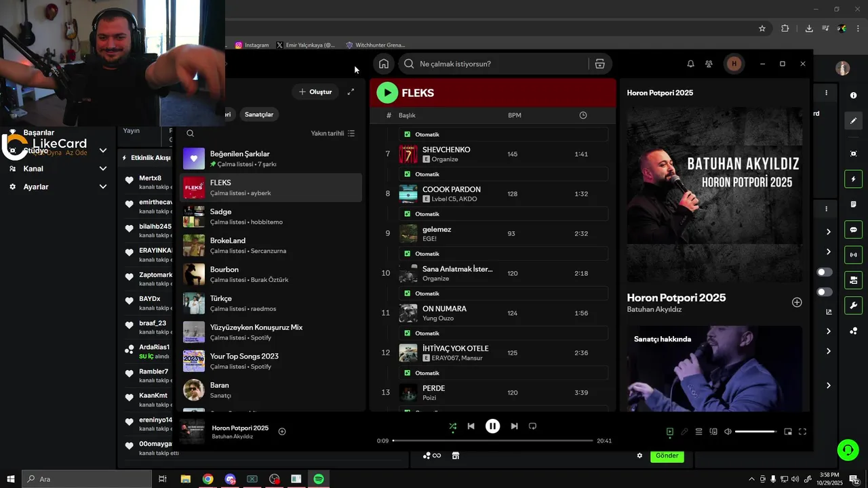The width and height of the screenshot is (868, 488).
Task: Open the store icon in chat bar
Action: [x=456, y=455]
